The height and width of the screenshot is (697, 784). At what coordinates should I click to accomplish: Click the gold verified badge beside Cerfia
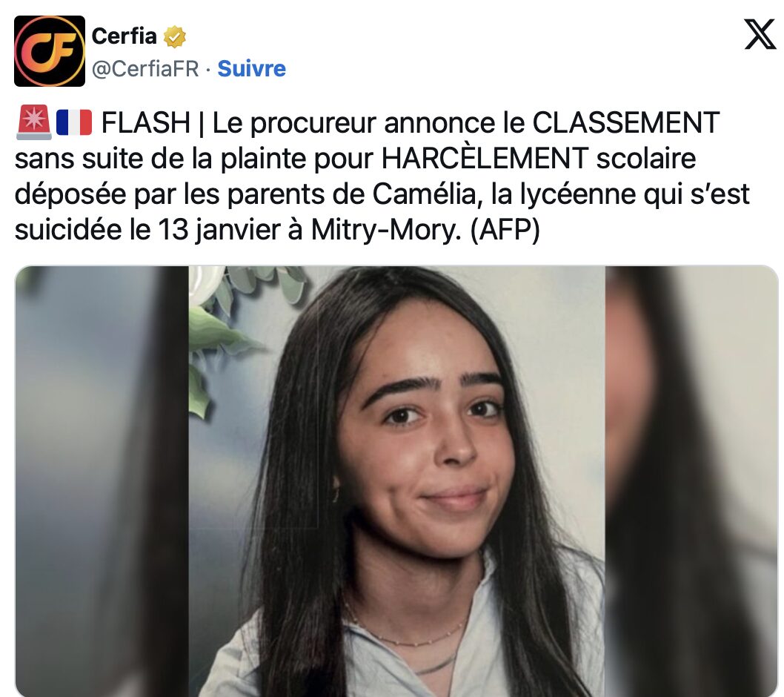tap(174, 37)
